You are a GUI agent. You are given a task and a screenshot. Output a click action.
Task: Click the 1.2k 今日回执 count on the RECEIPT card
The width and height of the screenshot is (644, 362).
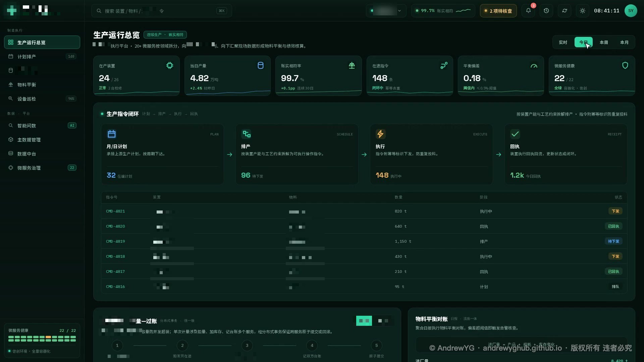[525, 175]
